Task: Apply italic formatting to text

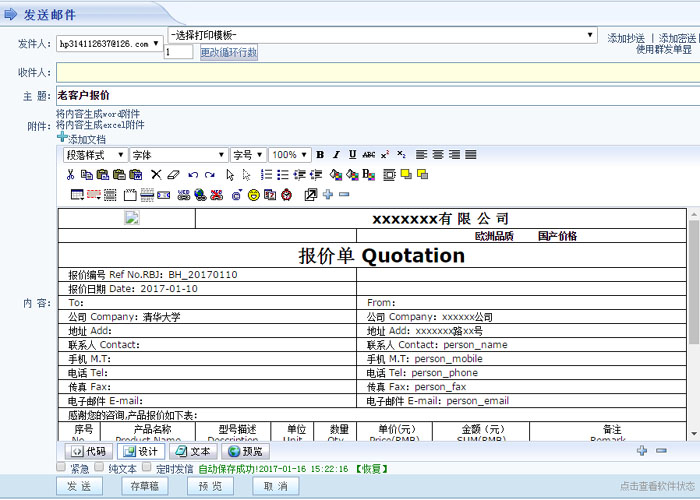Action: point(336,155)
